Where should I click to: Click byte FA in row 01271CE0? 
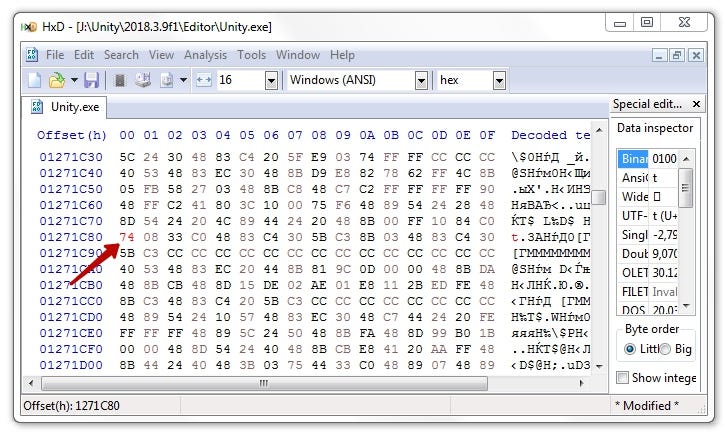pos(367,333)
